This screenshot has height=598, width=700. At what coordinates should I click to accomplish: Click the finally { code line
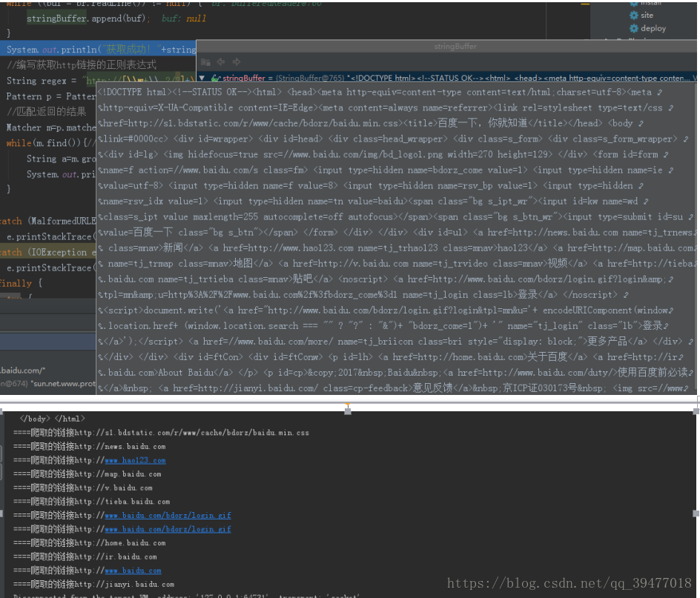pyautogui.click(x=21, y=283)
